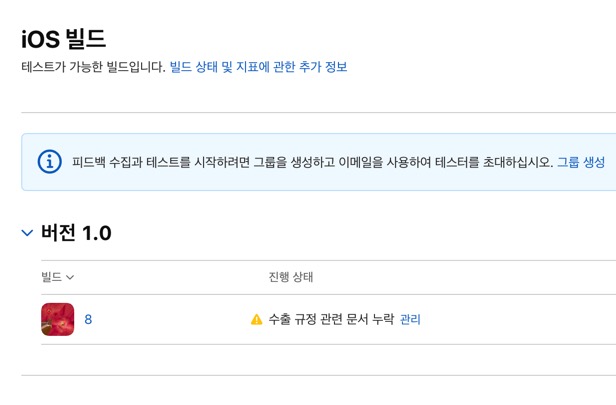Click the red app icon for build 8
616x405 pixels.
click(58, 320)
